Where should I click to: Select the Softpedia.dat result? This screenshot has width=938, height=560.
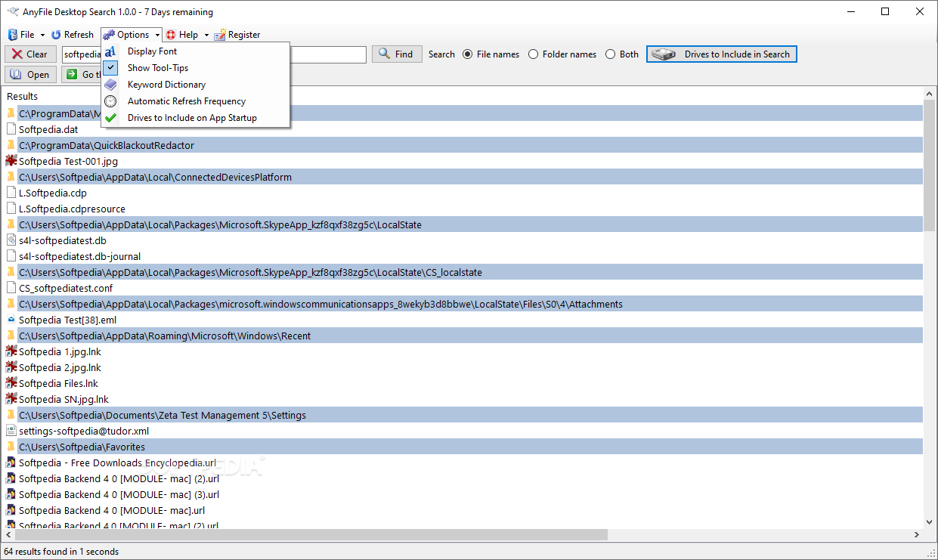[48, 129]
